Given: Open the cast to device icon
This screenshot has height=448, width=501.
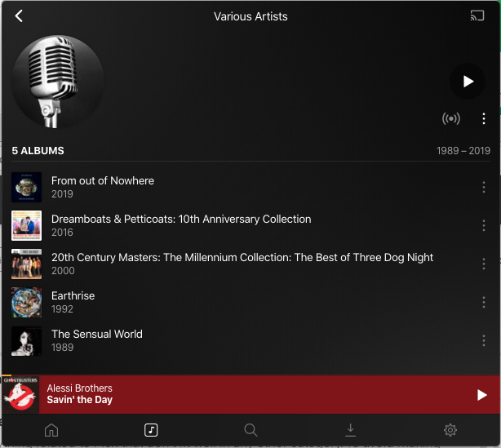Looking at the screenshot, I should click(x=477, y=16).
